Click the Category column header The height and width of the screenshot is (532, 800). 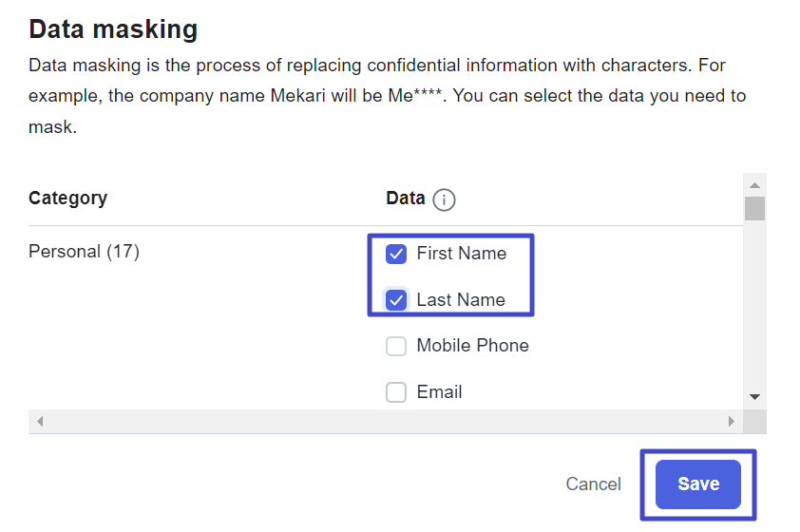tap(67, 198)
